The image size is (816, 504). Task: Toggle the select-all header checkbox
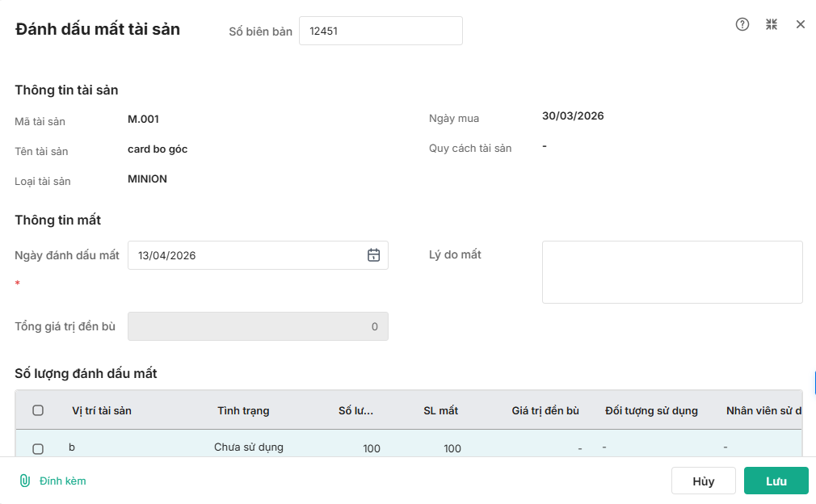38,410
